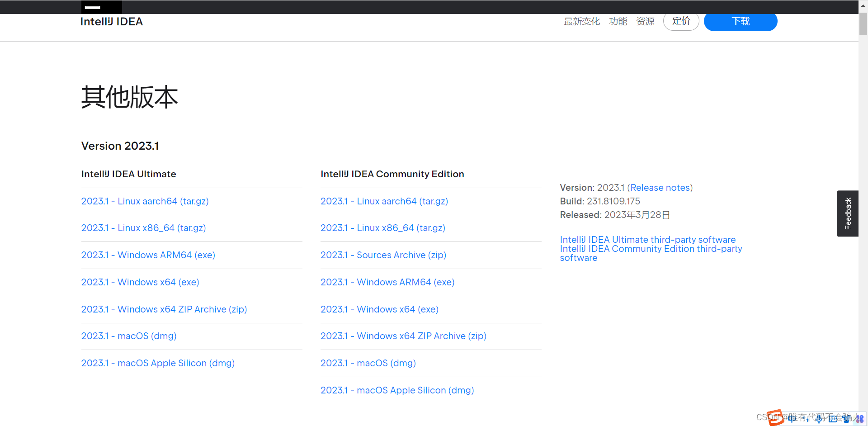Click the Sogou input method S logo

(776, 418)
